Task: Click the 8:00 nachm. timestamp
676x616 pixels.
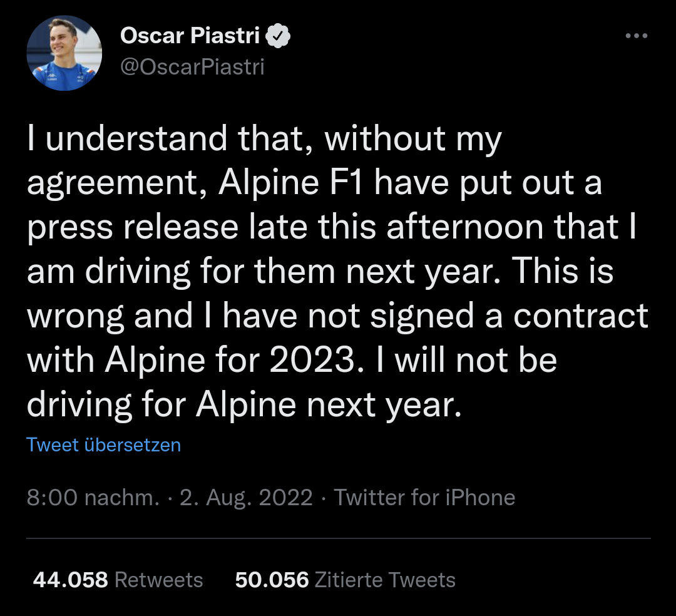Action: (93, 498)
